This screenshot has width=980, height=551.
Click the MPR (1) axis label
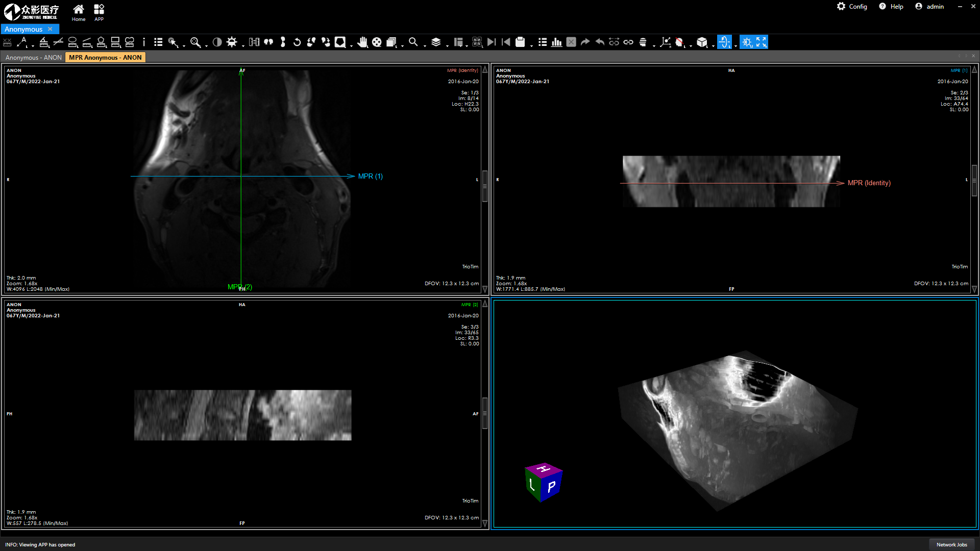pos(370,176)
